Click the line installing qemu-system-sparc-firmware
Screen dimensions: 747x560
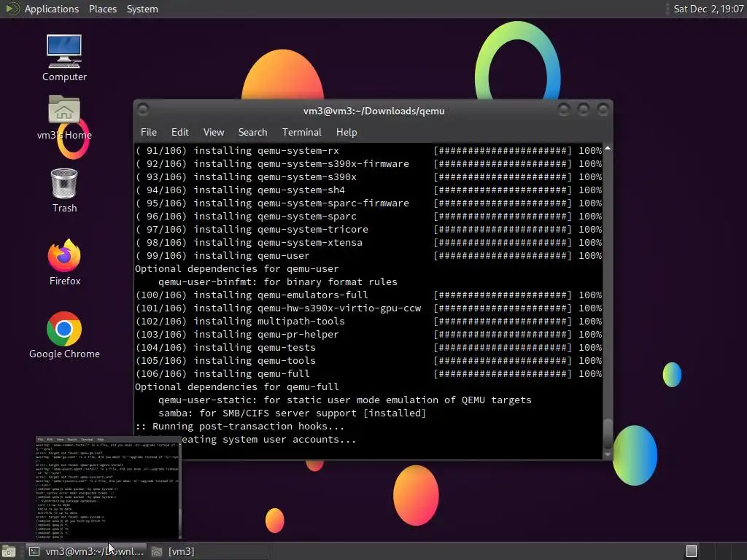(368, 203)
